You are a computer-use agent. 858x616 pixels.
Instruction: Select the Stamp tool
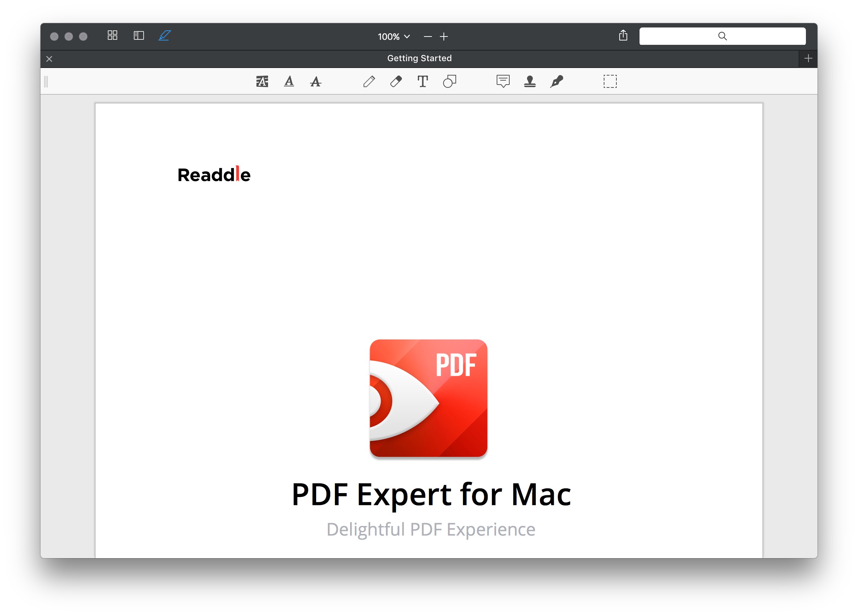pos(530,81)
